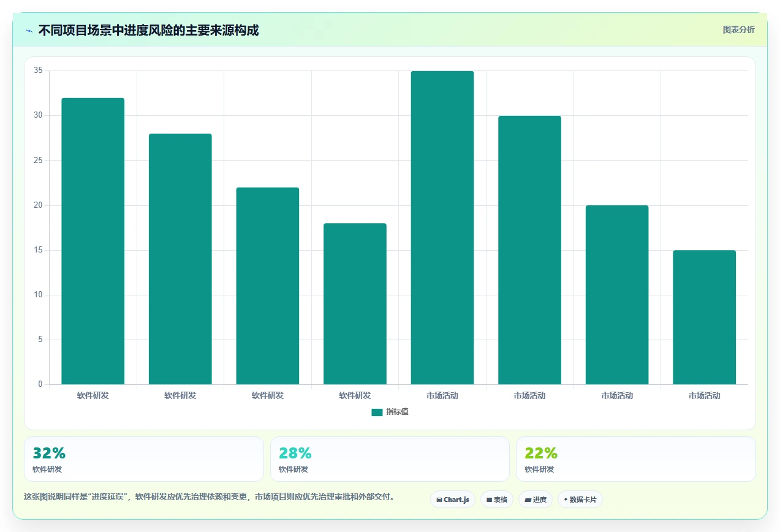The width and height of the screenshot is (780, 532).
Task: Click the shortest bar at value 15
Action: (705, 317)
